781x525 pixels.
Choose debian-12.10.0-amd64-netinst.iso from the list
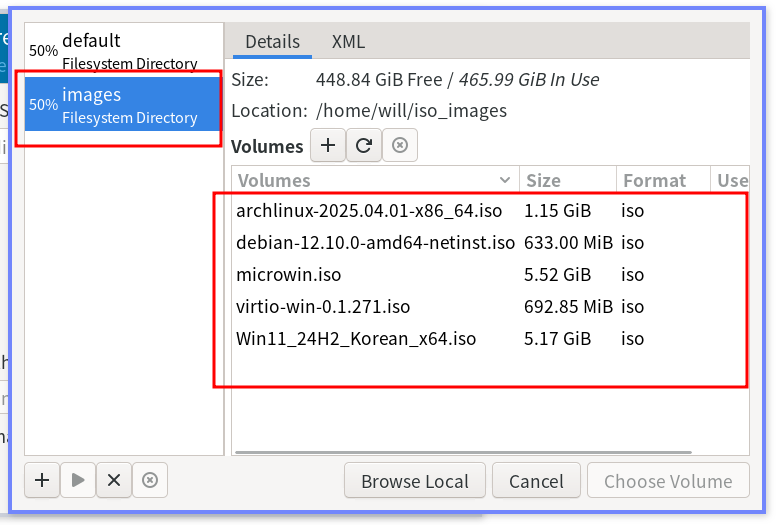[x=375, y=243]
